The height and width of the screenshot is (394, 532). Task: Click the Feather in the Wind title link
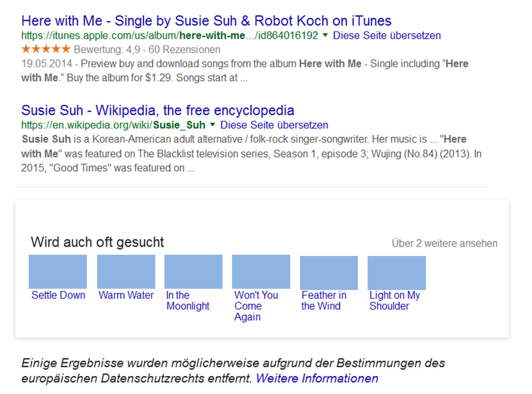click(x=323, y=300)
